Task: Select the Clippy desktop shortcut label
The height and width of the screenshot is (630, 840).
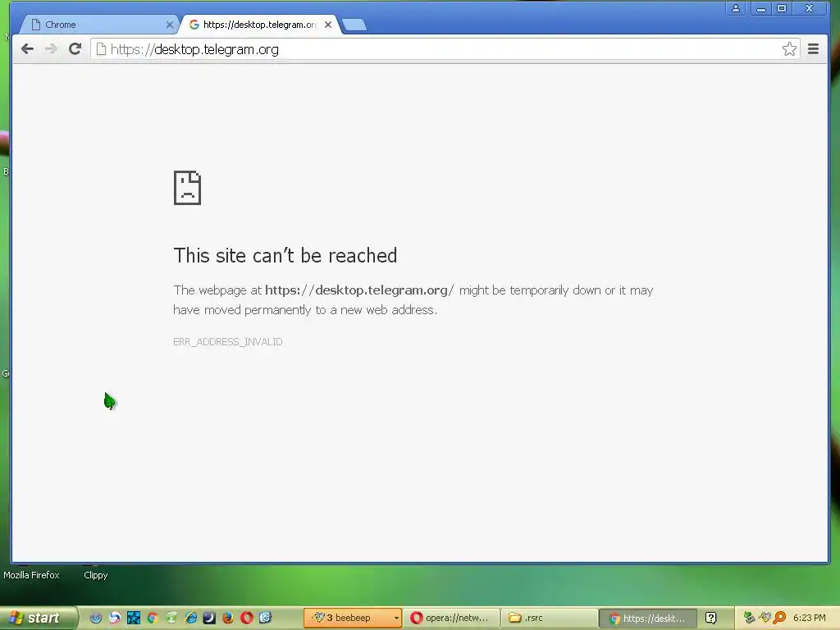Action: 96,575
